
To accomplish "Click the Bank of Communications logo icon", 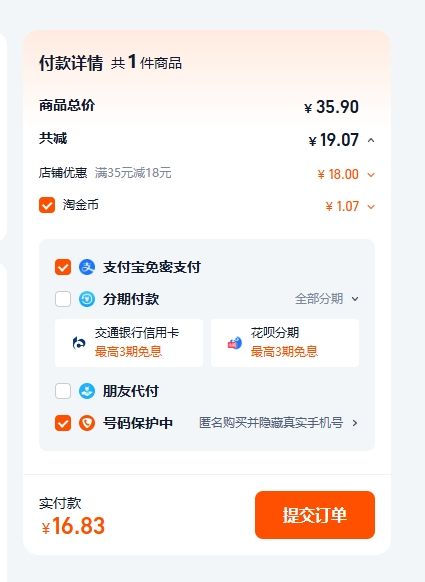I will 79,343.
